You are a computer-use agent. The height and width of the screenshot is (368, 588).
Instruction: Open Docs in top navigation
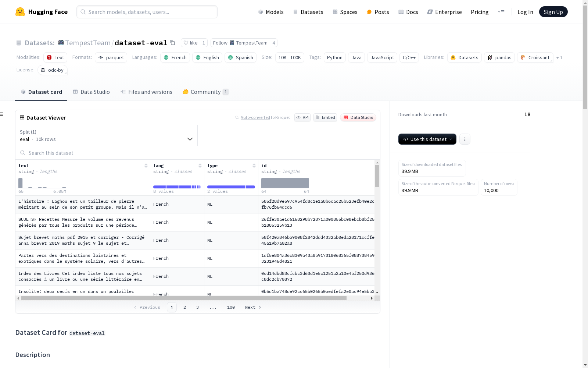408,12
